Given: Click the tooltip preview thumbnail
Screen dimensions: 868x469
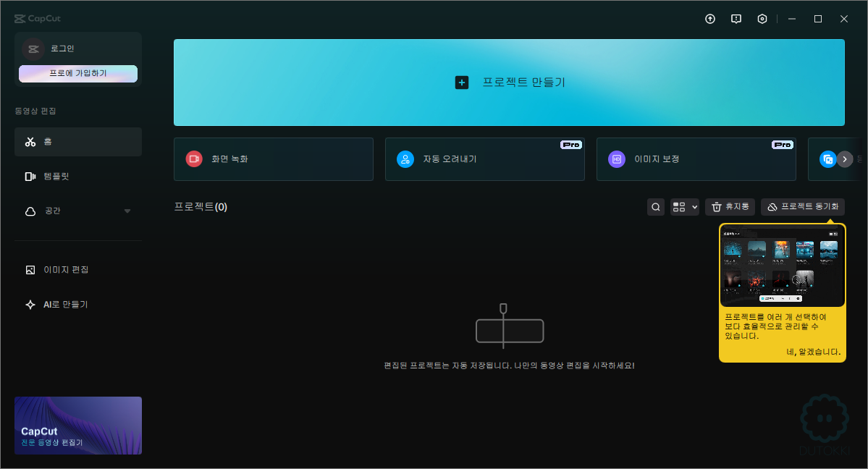Looking at the screenshot, I should [782, 265].
